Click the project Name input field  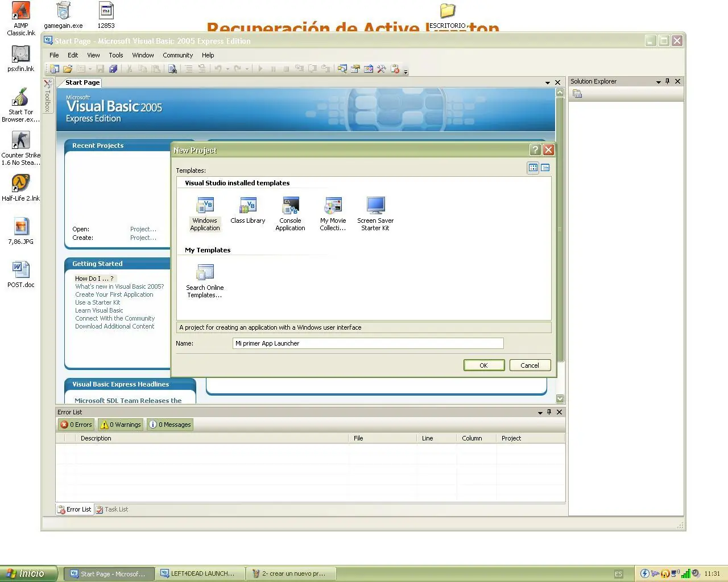click(368, 343)
